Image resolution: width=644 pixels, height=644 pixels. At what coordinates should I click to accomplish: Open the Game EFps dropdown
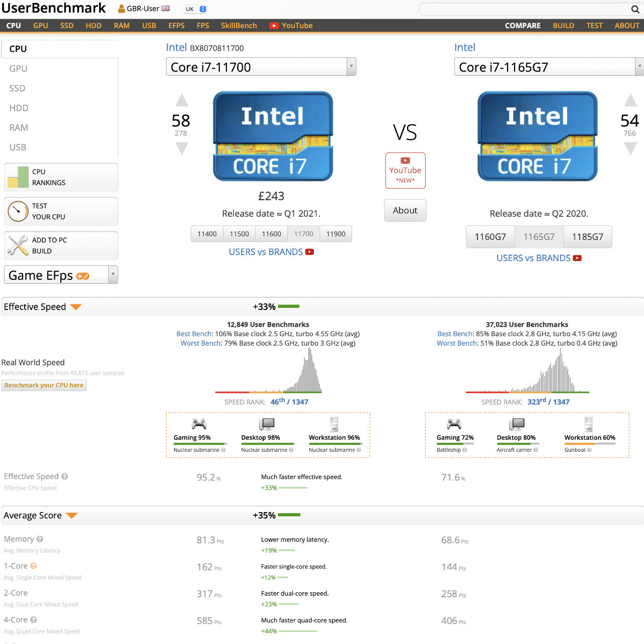61,275
